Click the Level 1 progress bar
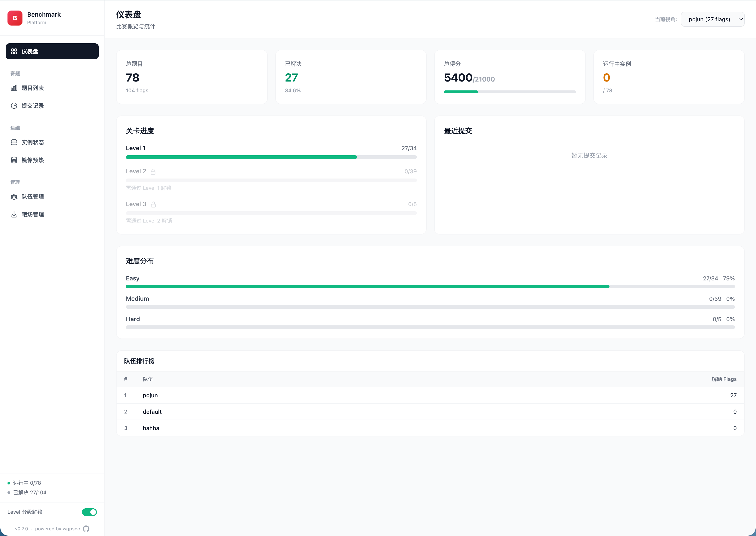 [x=271, y=157]
